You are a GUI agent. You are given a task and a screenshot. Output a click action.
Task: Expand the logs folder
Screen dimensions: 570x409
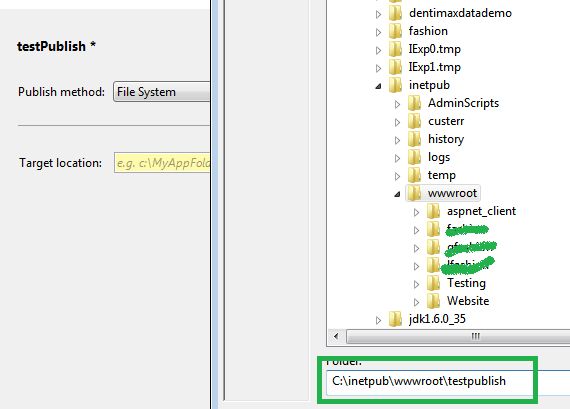click(397, 158)
